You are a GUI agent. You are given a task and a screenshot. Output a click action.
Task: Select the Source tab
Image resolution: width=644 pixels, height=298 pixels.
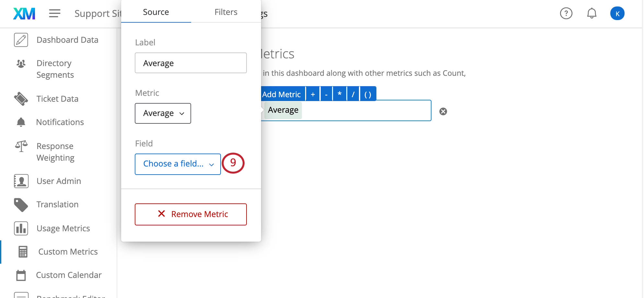coord(156,12)
